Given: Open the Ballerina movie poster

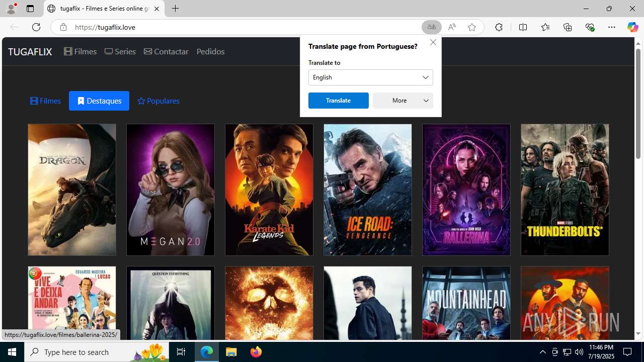Looking at the screenshot, I should [466, 190].
